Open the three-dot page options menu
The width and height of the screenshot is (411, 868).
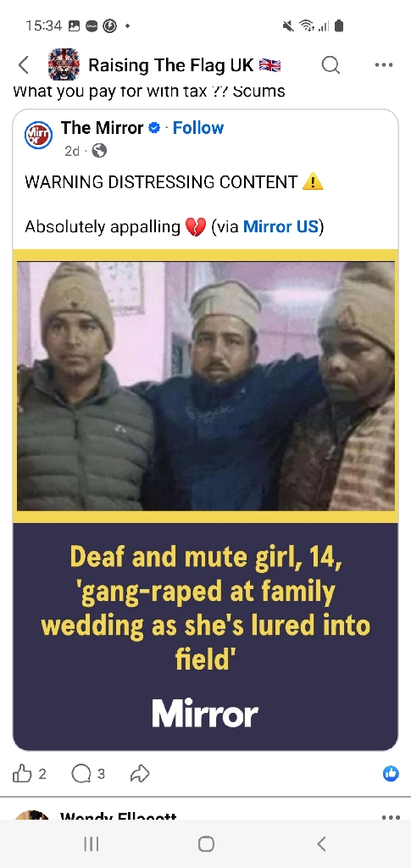click(383, 64)
